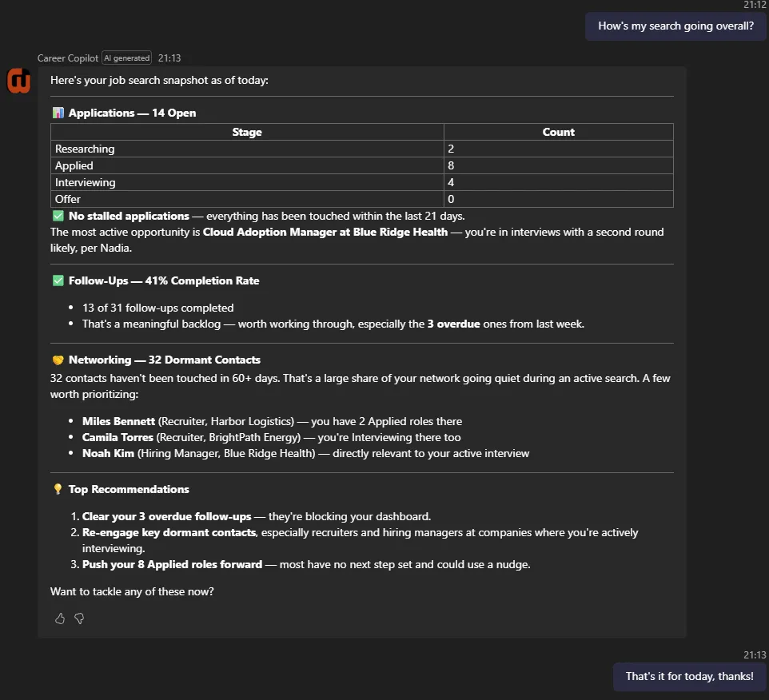Click '13 of 31 follow-ups completed' bullet
The width and height of the screenshot is (769, 700).
(158, 308)
